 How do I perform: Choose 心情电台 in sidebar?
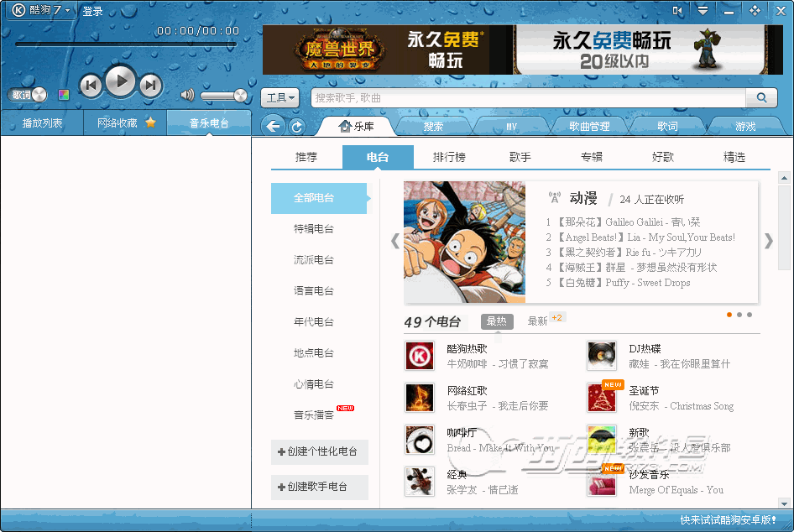click(x=314, y=383)
